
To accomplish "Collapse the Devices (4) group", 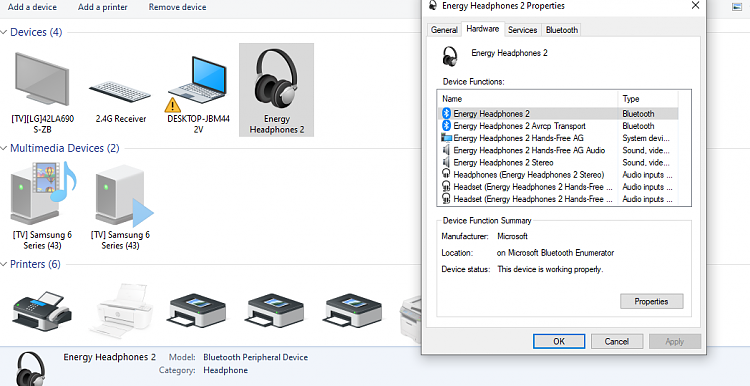I will click(4, 32).
